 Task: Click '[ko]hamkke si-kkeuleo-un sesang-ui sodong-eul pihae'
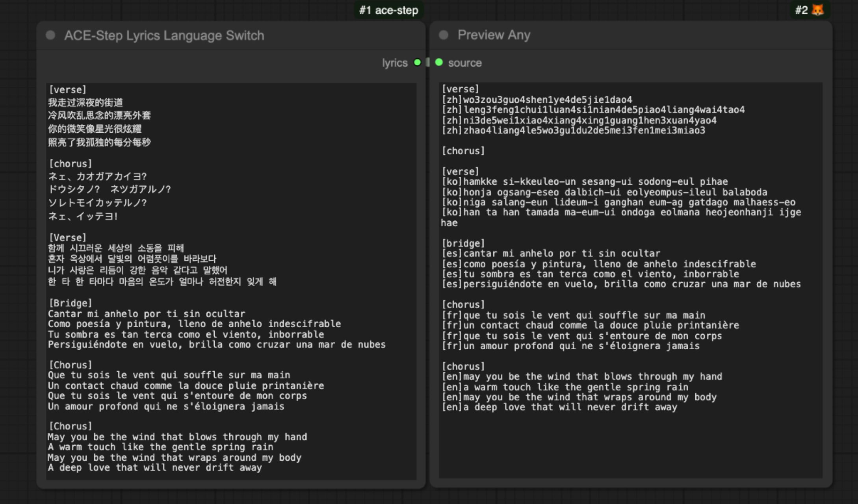coord(585,182)
